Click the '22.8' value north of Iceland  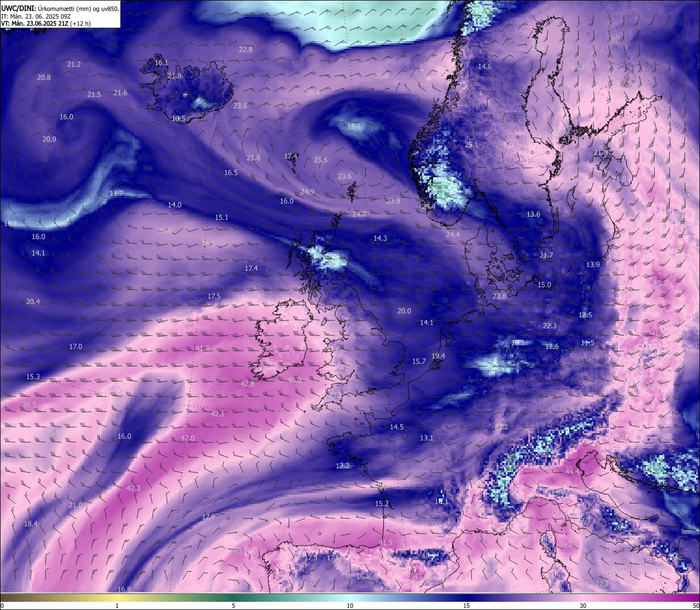[x=246, y=50]
